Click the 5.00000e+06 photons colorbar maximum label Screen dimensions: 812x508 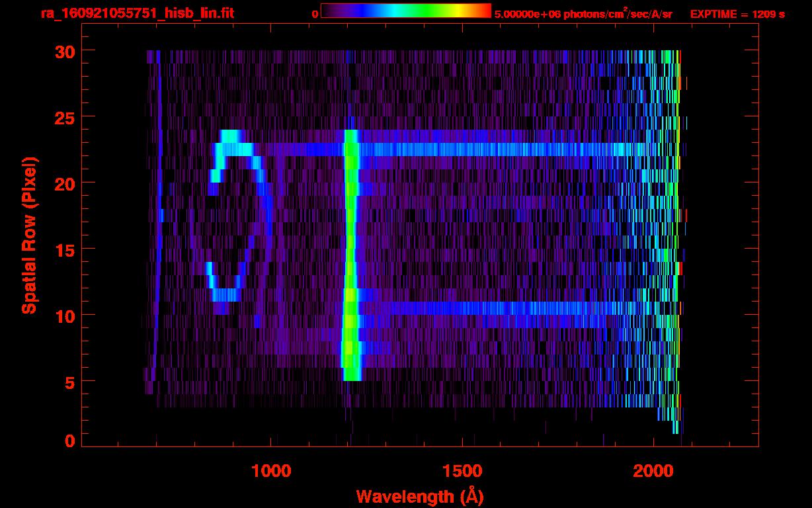(x=583, y=13)
